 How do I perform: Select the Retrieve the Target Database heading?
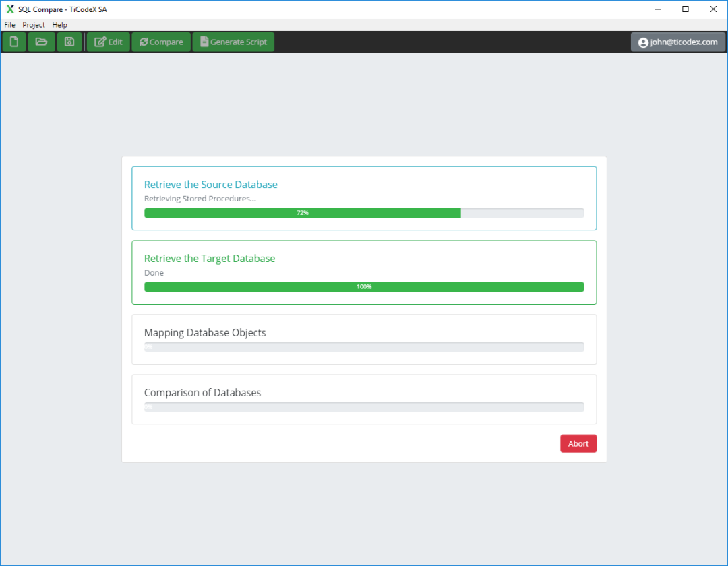(209, 259)
